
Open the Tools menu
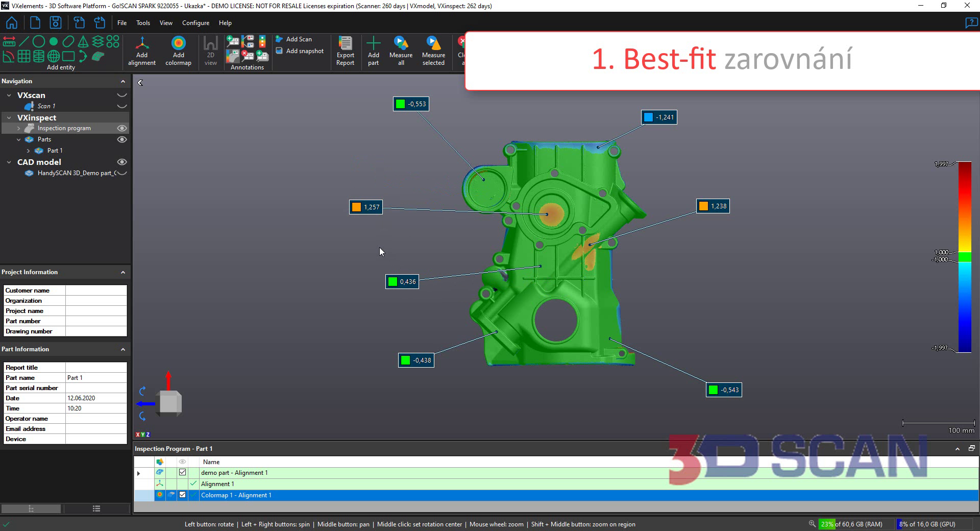point(143,23)
